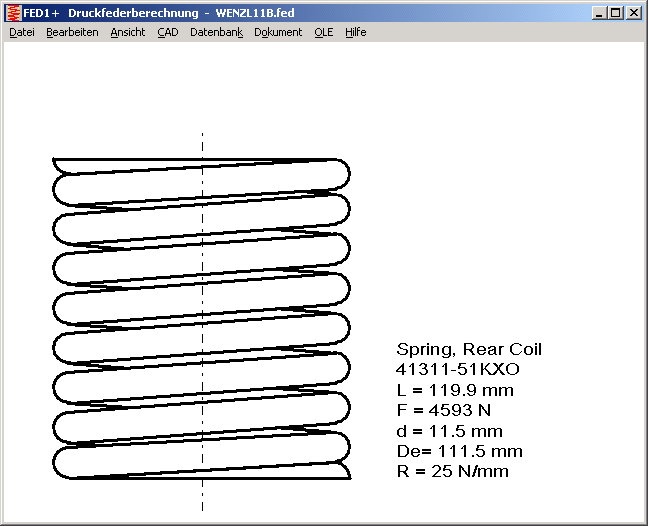Click the FED1+ application icon in title bar
648x526 pixels.
tap(13, 13)
